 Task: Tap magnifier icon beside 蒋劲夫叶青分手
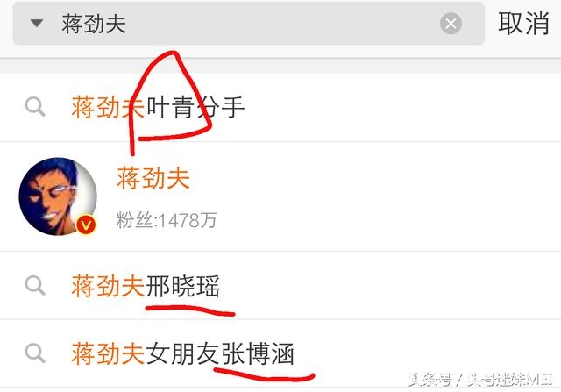click(35, 107)
